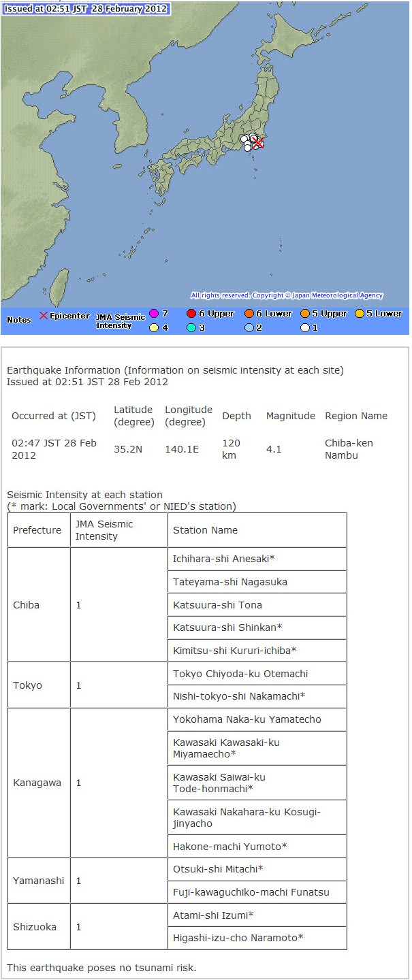Click the orange-red 6 Lower legend circle
The image size is (412, 980).
point(249,314)
